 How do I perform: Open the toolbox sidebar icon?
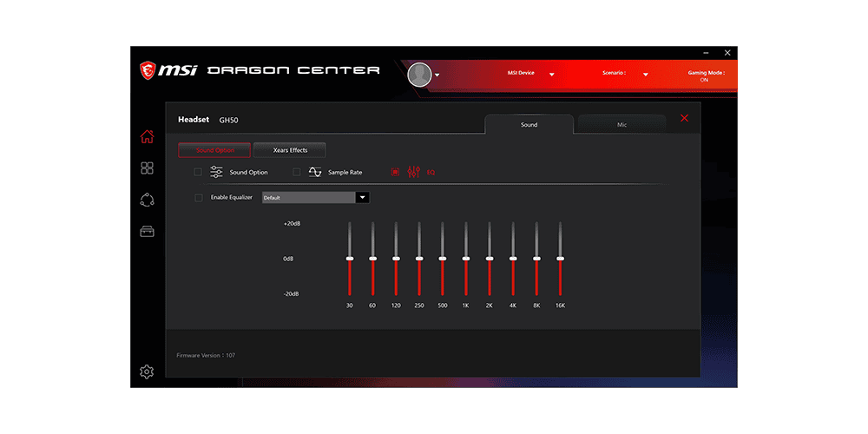pyautogui.click(x=147, y=232)
